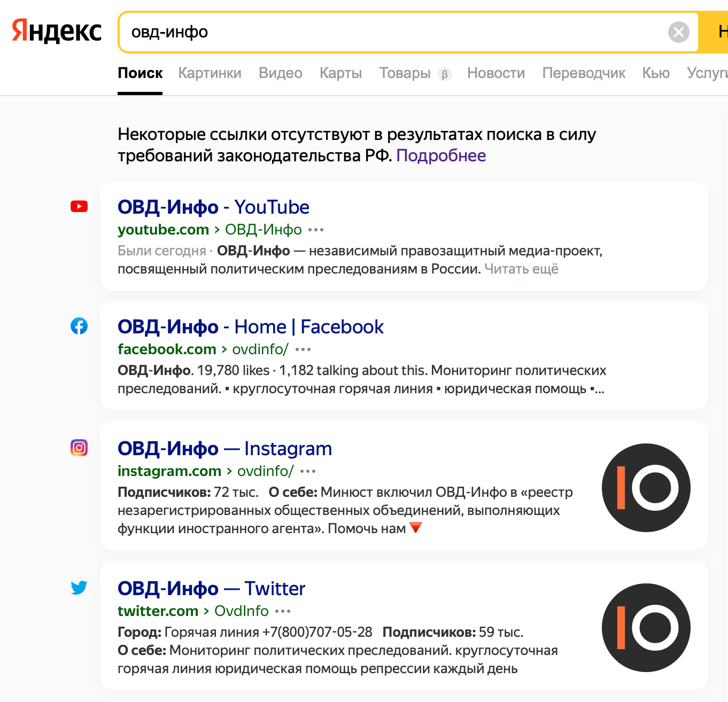Click the Twitter bird favicon
The height and width of the screenshot is (702, 728).
click(79, 588)
